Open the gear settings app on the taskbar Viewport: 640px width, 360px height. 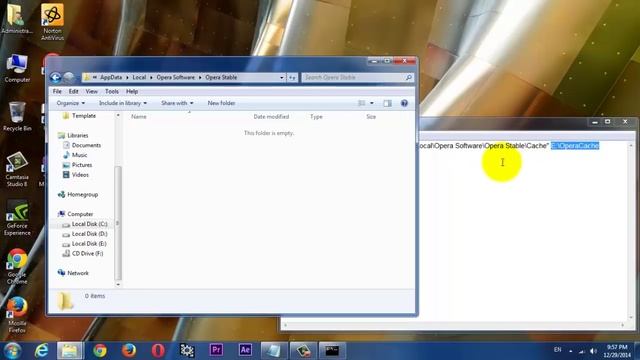coord(187,351)
